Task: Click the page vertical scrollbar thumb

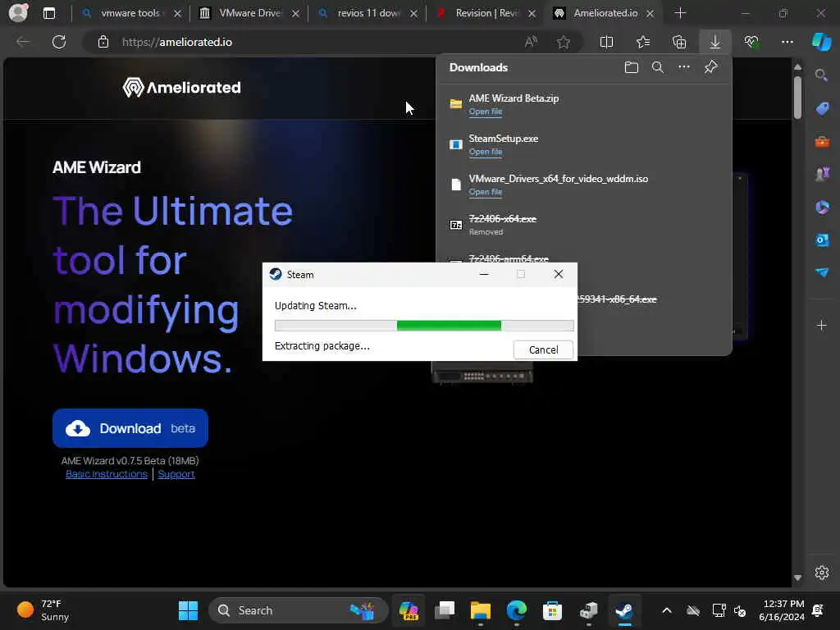Action: point(797,98)
